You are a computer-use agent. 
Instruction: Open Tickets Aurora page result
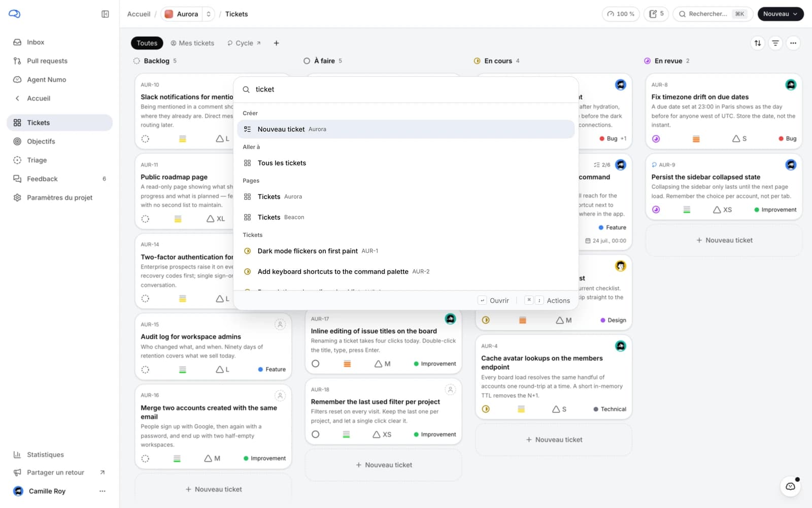(x=406, y=197)
